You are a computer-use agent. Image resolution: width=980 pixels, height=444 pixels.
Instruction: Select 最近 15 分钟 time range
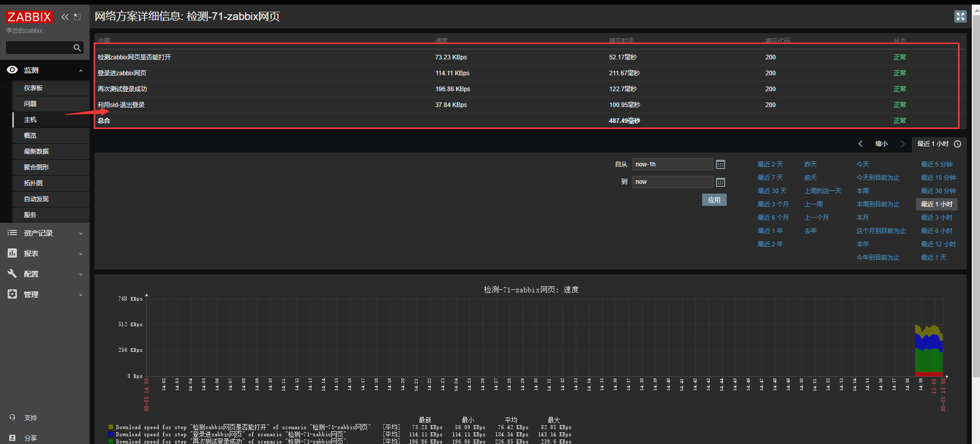click(938, 178)
